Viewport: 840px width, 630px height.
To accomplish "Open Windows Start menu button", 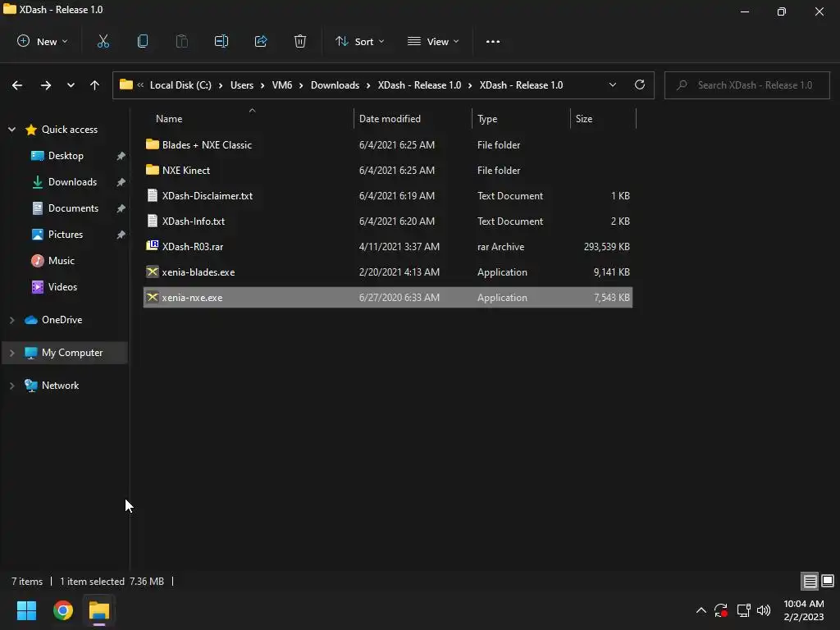I will point(26,610).
